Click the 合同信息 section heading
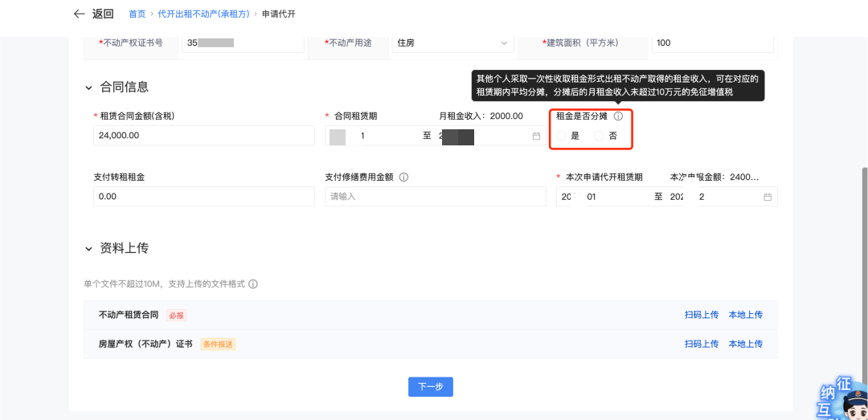 coord(124,88)
